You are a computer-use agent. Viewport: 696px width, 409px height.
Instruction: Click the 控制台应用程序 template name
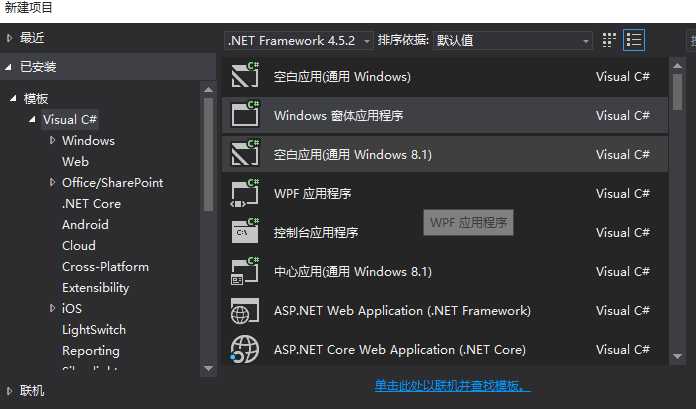pyautogui.click(x=316, y=233)
